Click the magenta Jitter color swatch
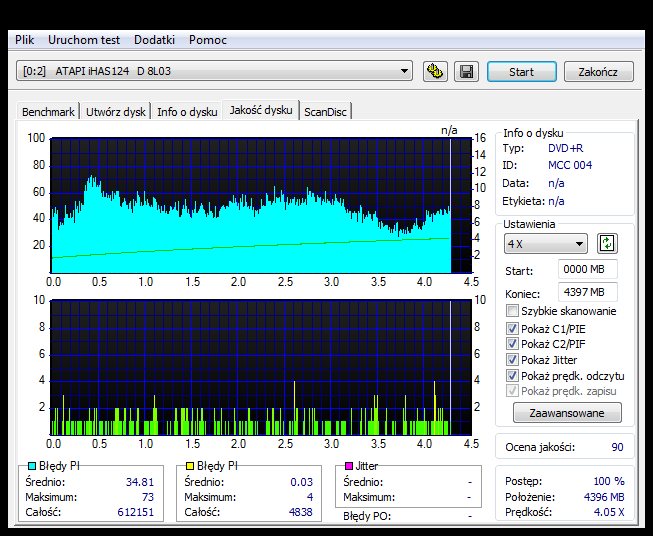The image size is (653, 536). click(x=349, y=466)
